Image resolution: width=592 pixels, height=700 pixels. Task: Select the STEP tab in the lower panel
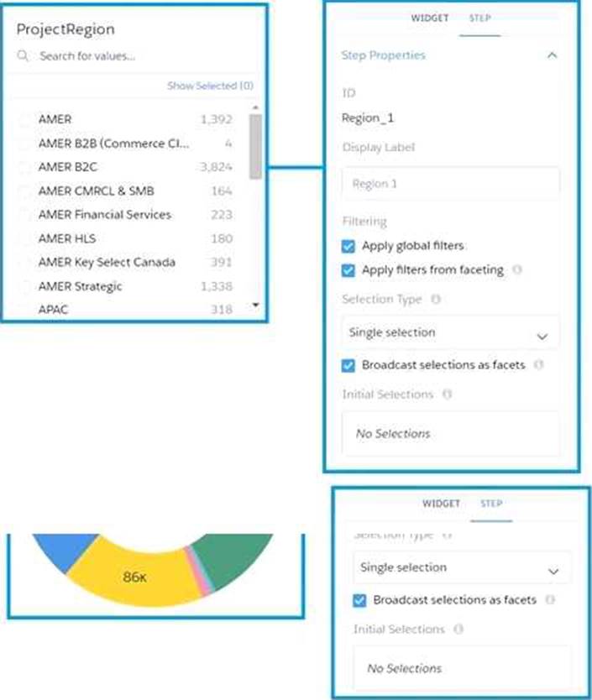[x=491, y=504]
